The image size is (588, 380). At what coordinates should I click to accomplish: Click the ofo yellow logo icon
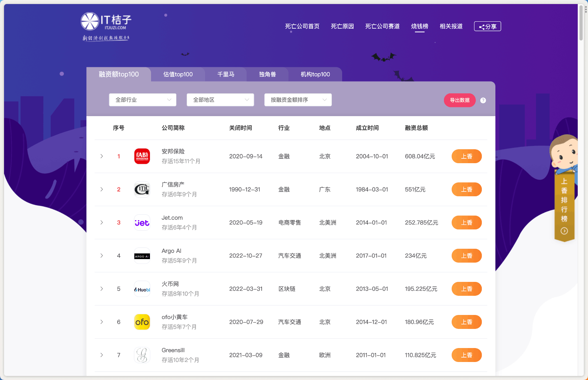click(142, 322)
